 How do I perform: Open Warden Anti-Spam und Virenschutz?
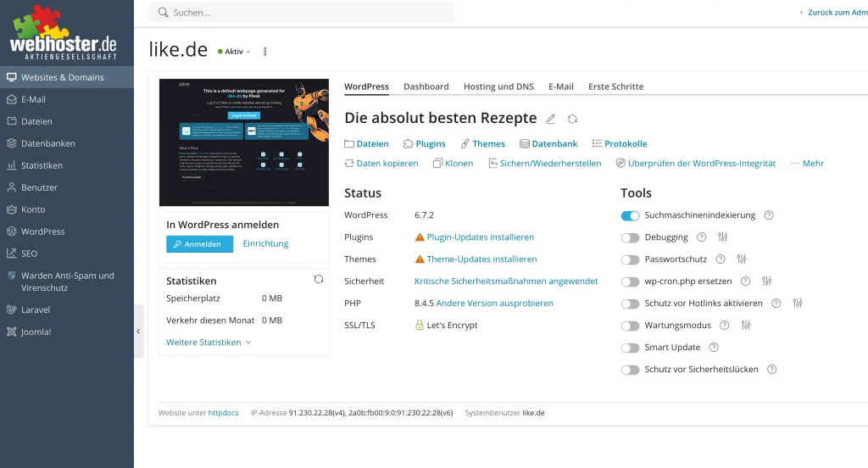[67, 281]
